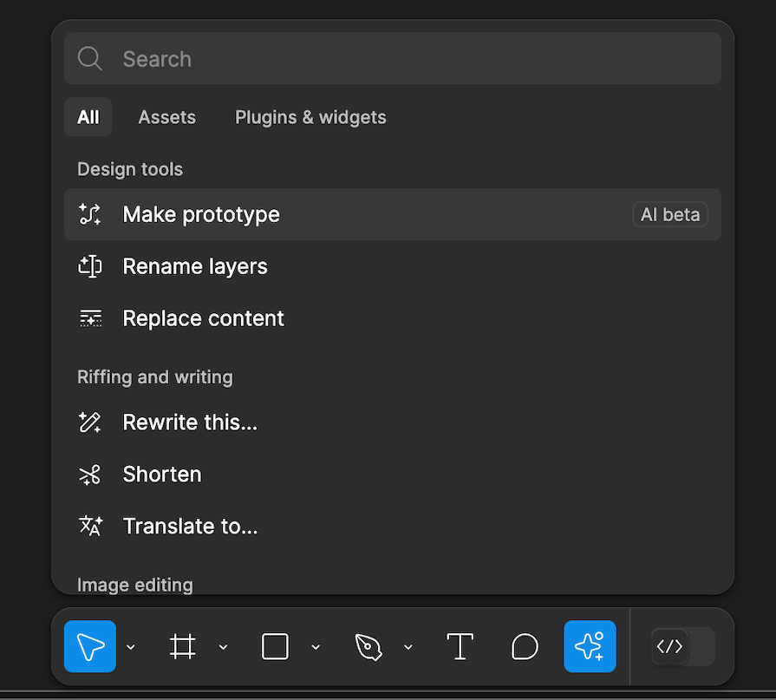This screenshot has width=776, height=700.
Task: Run the Translate to... action
Action: tap(190, 527)
